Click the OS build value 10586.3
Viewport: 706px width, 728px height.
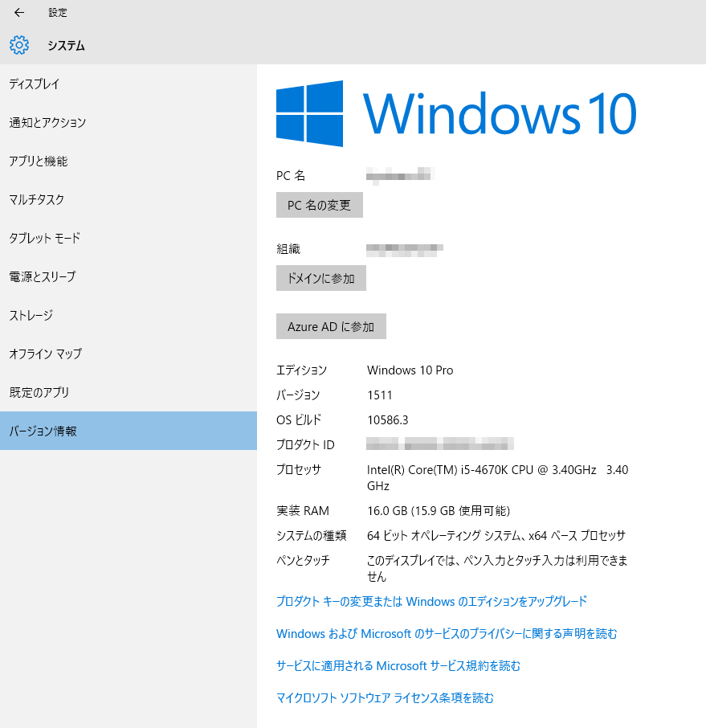pos(388,420)
